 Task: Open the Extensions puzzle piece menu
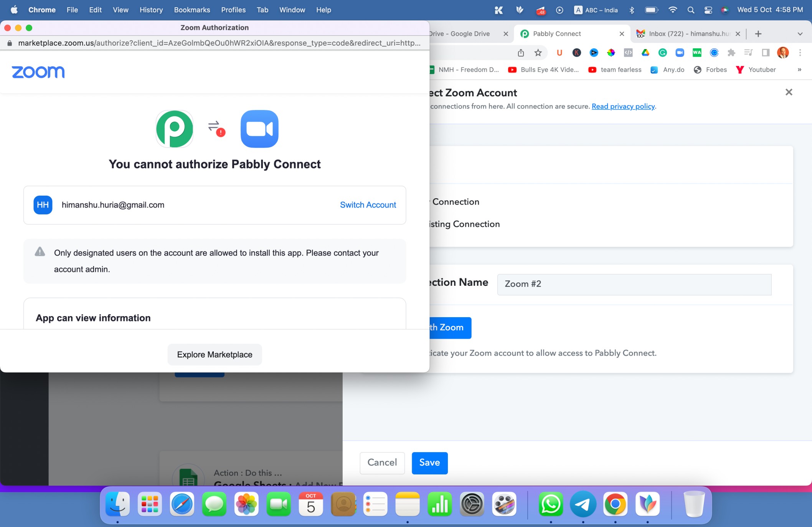(731, 53)
